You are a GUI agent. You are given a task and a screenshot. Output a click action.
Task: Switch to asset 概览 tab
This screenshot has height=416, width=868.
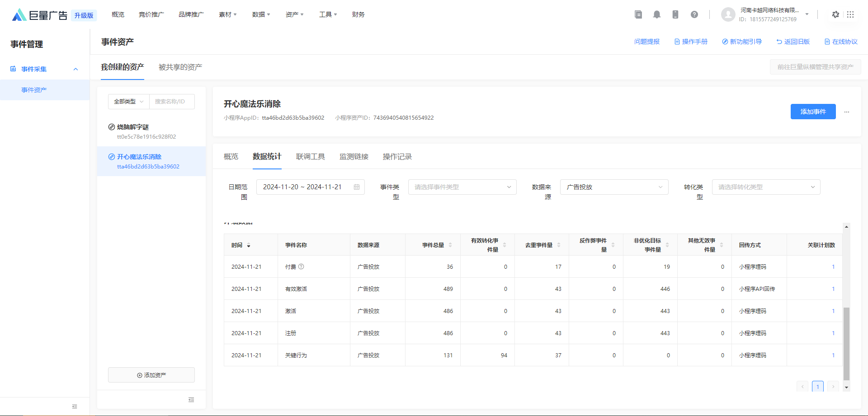pyautogui.click(x=231, y=157)
